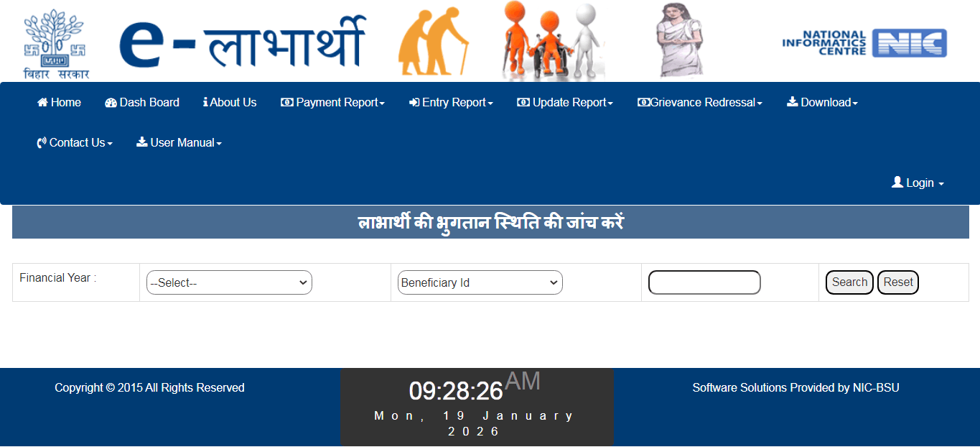Click the beneficiary ID input field
980x447 pixels.
[x=704, y=282]
